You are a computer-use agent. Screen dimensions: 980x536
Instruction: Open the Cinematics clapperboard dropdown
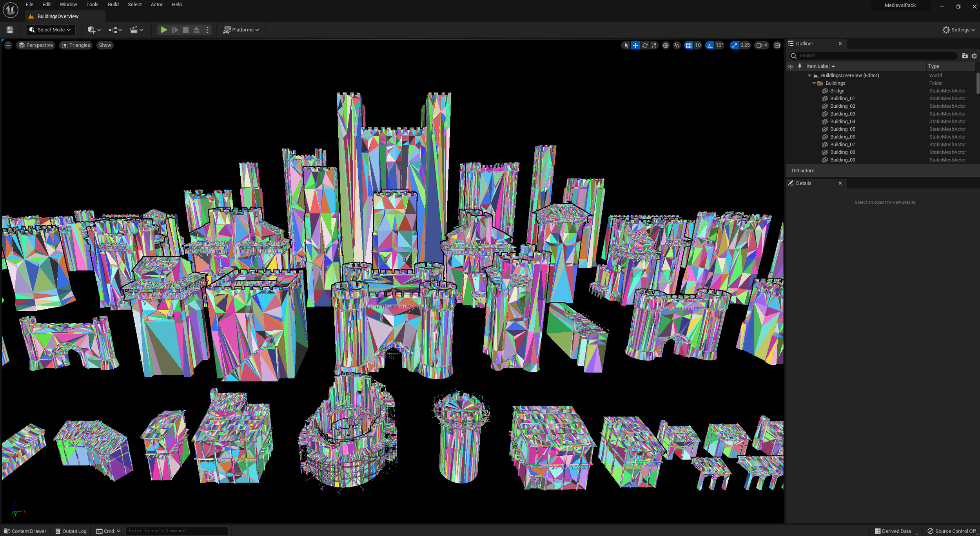(136, 30)
